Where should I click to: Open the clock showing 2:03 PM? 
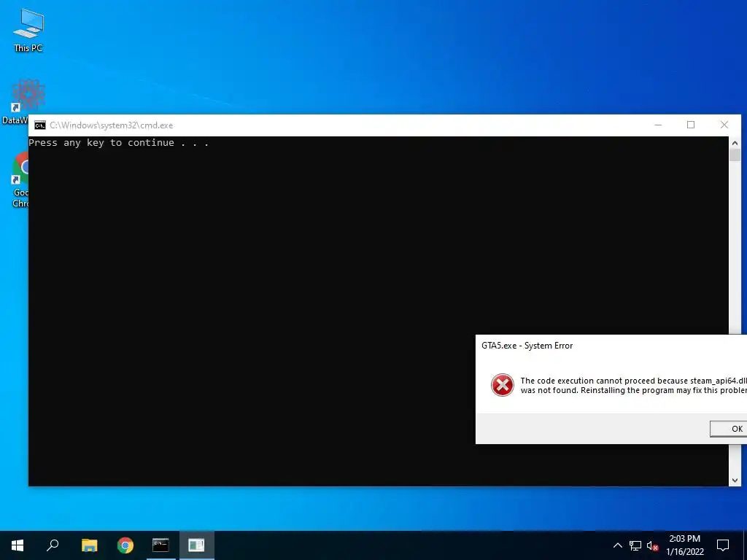(x=684, y=545)
